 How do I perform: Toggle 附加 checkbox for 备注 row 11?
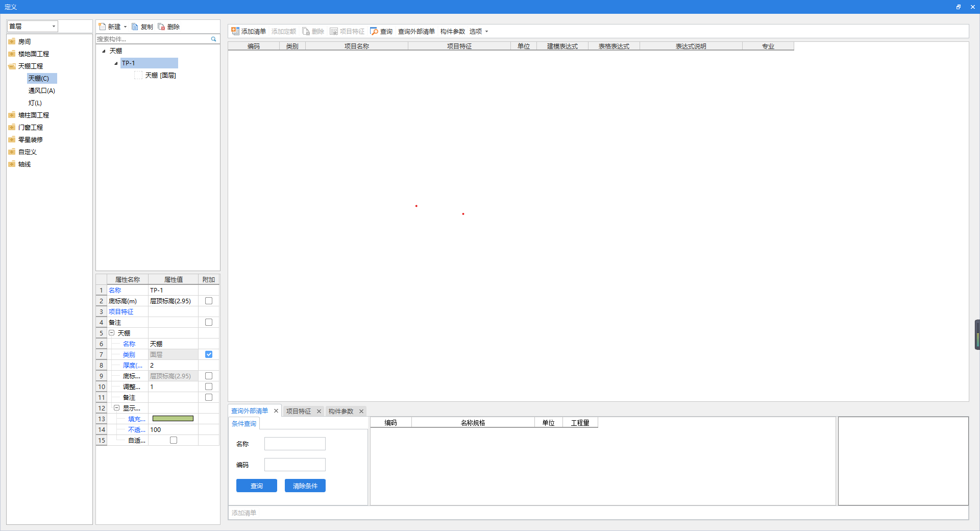pos(209,397)
